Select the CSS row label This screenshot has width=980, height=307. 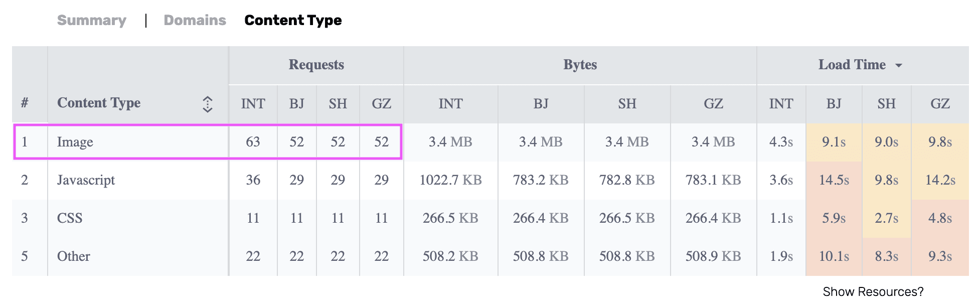[x=70, y=218]
